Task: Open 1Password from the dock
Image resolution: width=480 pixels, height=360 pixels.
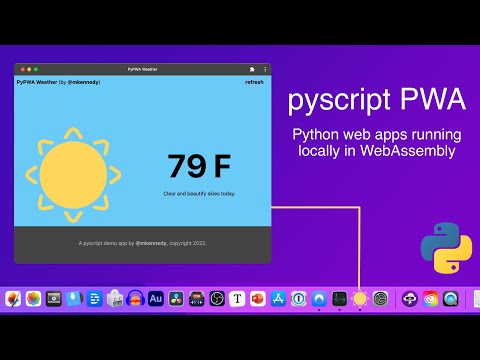Action: [x=299, y=299]
